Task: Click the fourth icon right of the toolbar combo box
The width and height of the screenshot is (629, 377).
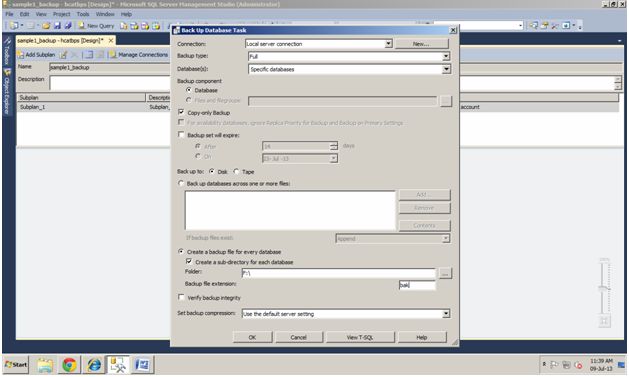Action: pyautogui.click(x=566, y=26)
